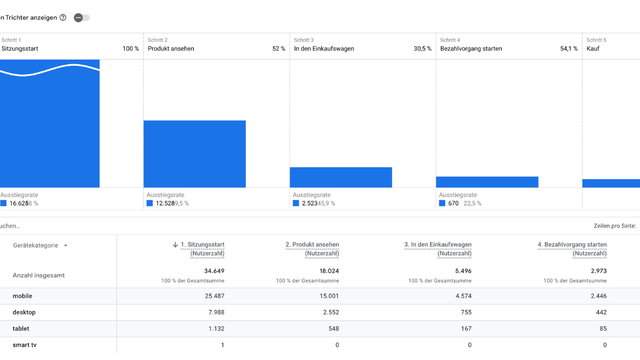The image size is (640, 360).
Task: Click total Produkt ansehen value 18.024
Action: click(329, 271)
